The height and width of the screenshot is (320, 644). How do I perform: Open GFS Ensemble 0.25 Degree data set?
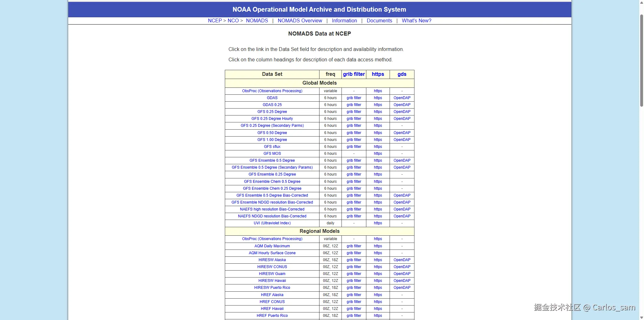[272, 174]
